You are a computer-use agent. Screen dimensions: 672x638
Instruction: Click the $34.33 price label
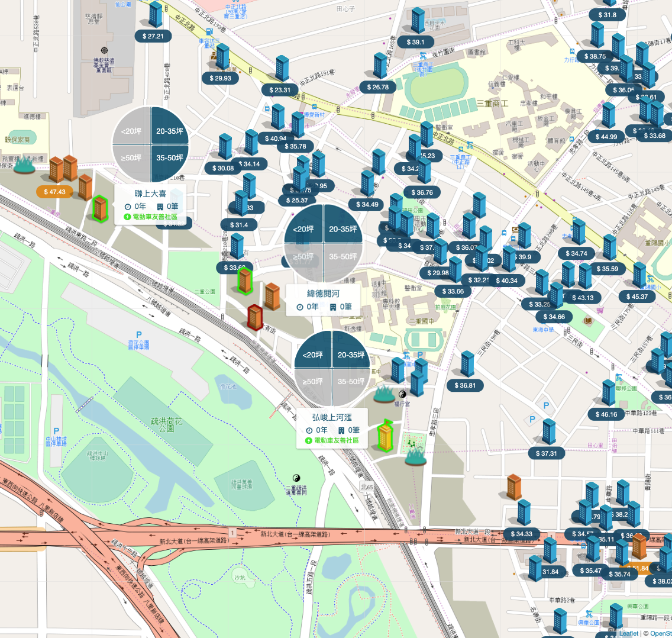point(522,534)
